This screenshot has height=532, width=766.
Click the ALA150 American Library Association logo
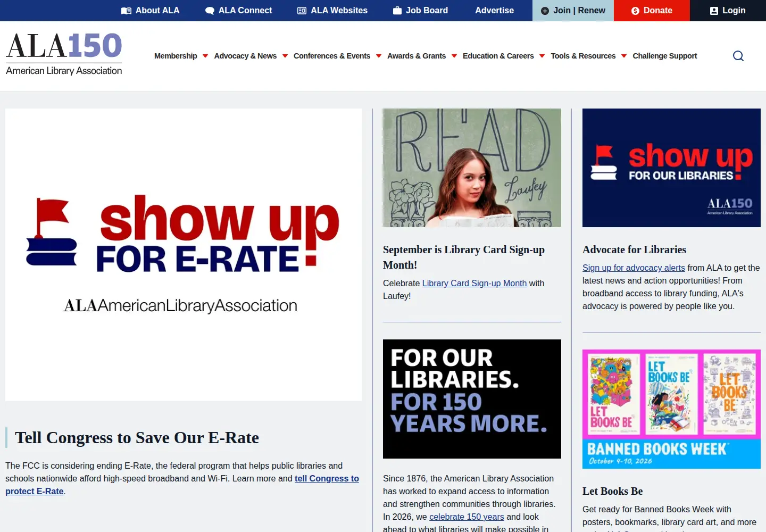pos(64,54)
